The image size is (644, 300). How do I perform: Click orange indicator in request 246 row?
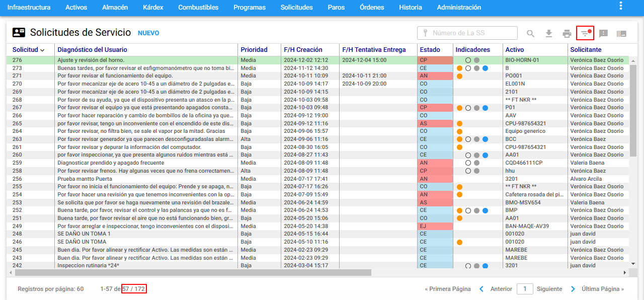coord(459,242)
